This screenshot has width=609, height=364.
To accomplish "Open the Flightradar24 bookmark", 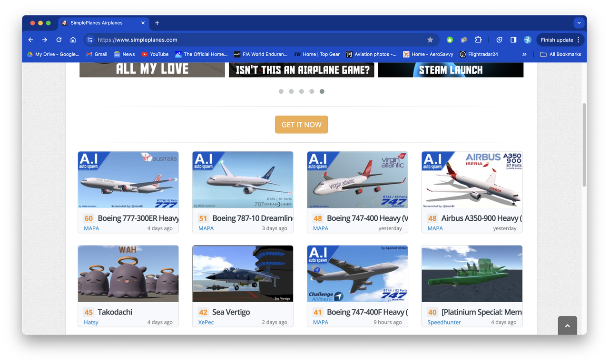I will [479, 54].
